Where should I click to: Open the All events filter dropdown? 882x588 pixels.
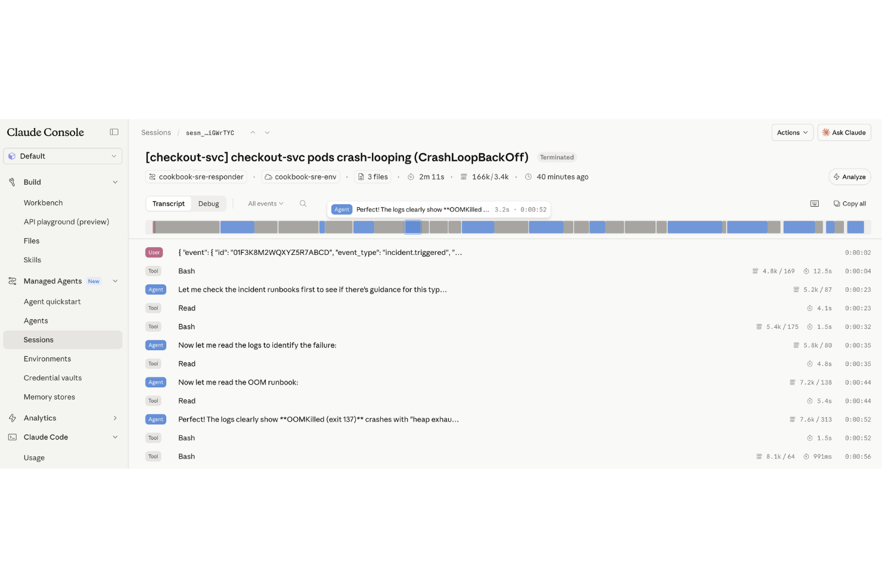coord(265,204)
